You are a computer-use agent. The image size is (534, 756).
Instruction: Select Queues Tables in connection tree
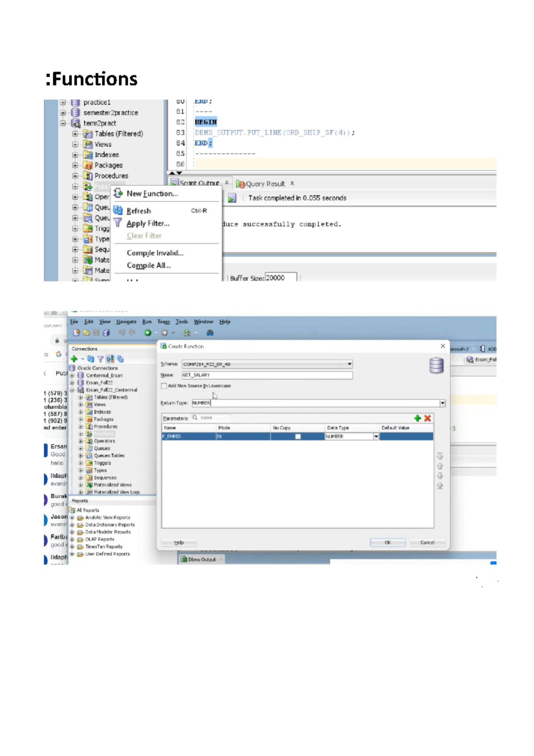(109, 456)
